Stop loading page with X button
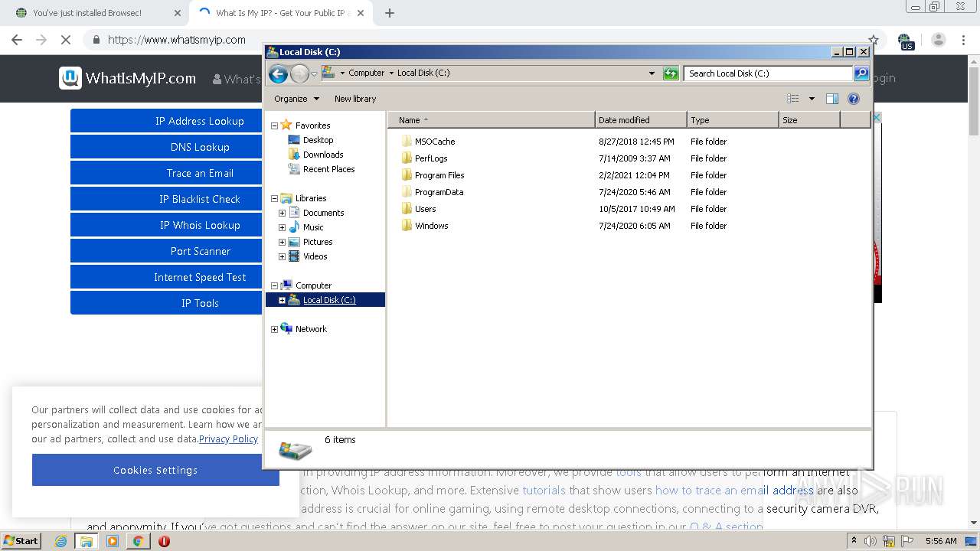Viewport: 980px width, 551px height. click(66, 40)
